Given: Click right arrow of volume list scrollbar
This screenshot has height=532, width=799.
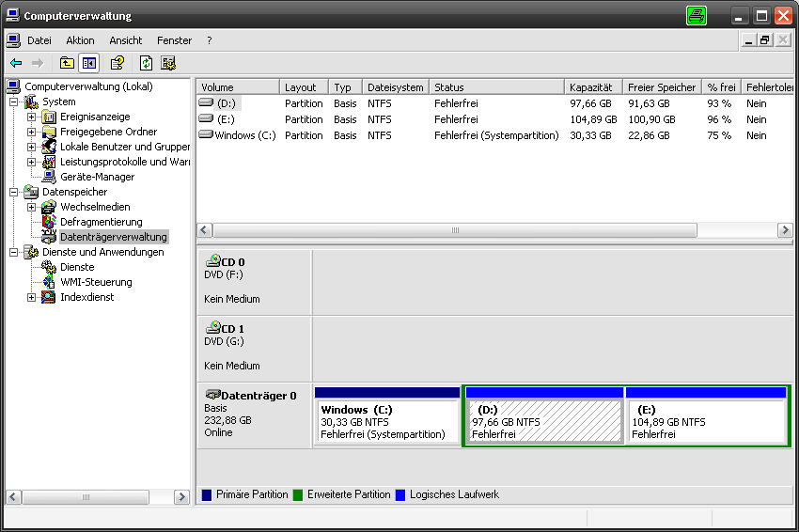Looking at the screenshot, I should (785, 230).
